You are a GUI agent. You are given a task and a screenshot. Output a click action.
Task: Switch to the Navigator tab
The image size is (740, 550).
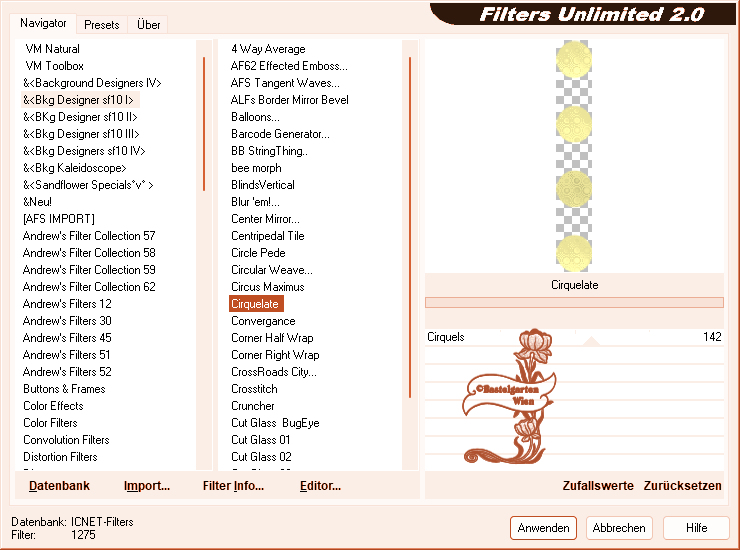[43, 23]
